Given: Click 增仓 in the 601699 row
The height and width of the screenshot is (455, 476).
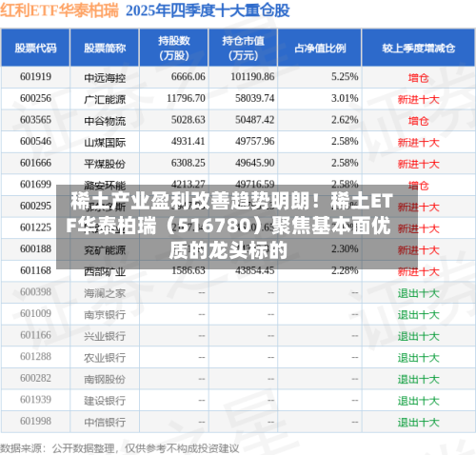Looking at the screenshot, I should coord(418,186).
